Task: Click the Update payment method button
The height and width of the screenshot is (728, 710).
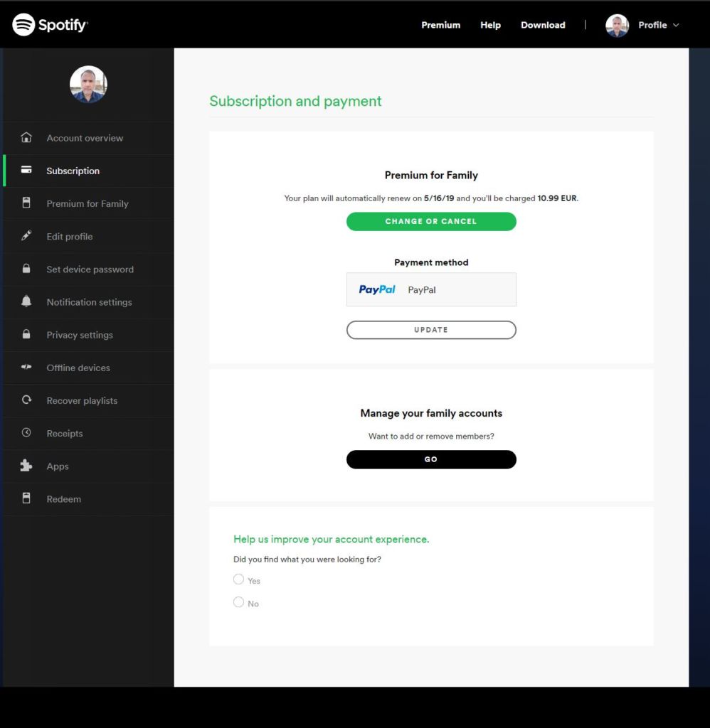Action: point(431,330)
